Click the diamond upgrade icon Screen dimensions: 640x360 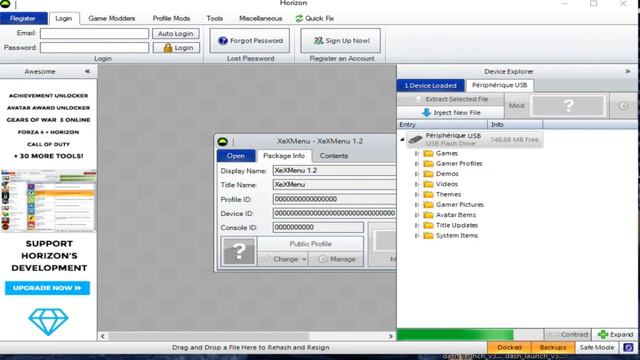(48, 322)
